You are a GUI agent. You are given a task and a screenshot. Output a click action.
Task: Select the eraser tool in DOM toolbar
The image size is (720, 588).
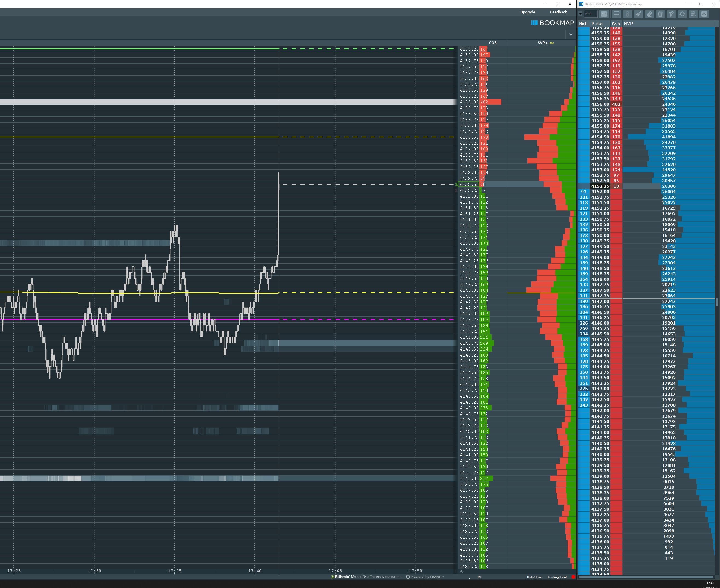649,14
